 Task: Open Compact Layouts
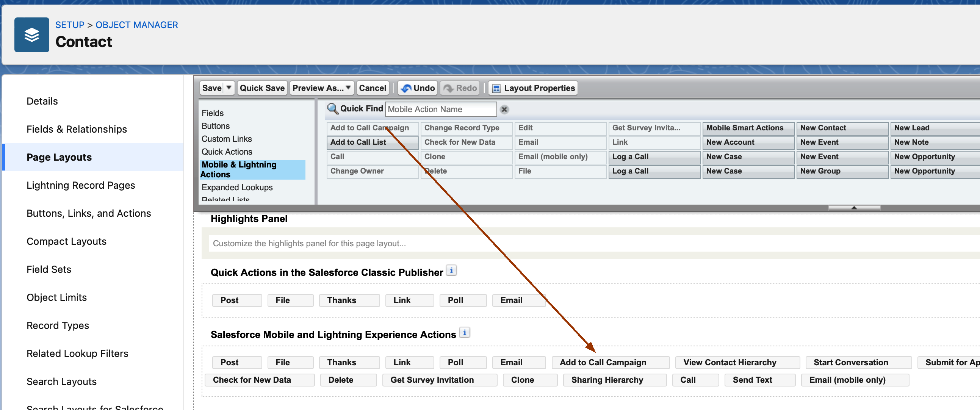click(67, 241)
